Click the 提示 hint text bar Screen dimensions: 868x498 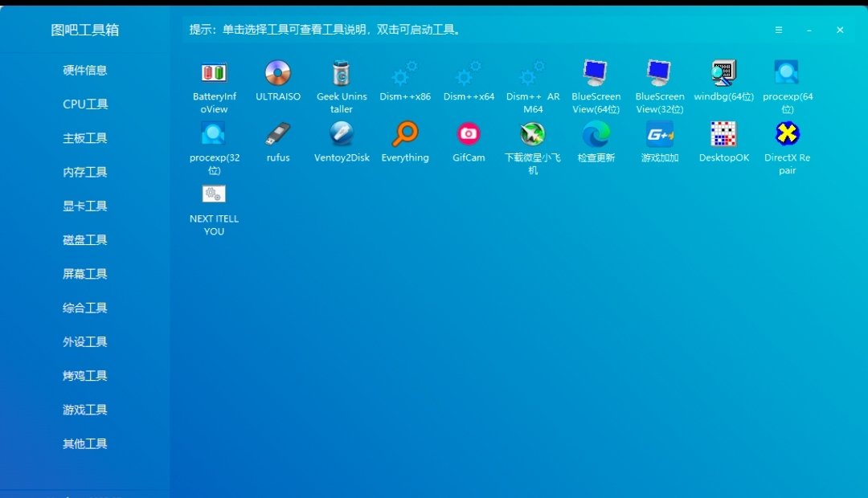(x=325, y=30)
